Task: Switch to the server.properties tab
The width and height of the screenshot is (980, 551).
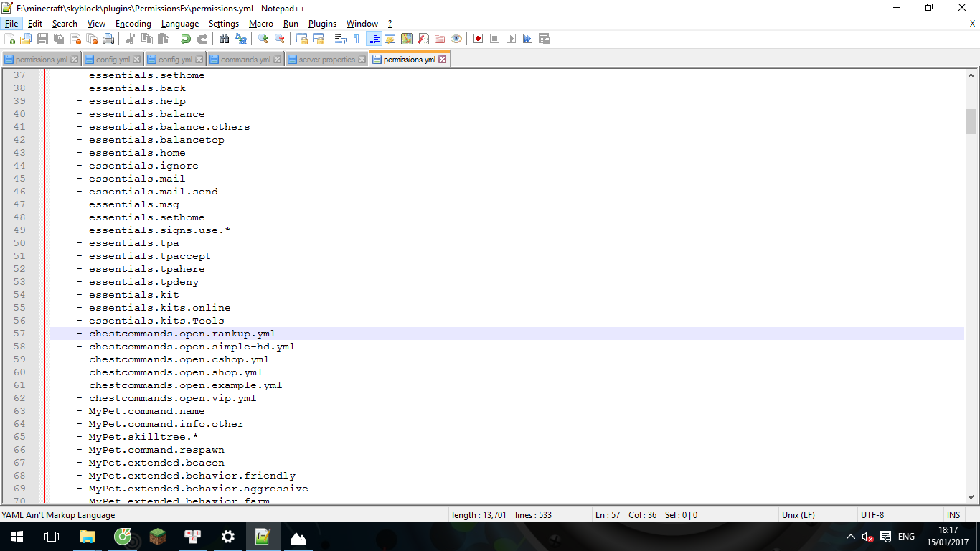Action: [x=326, y=60]
